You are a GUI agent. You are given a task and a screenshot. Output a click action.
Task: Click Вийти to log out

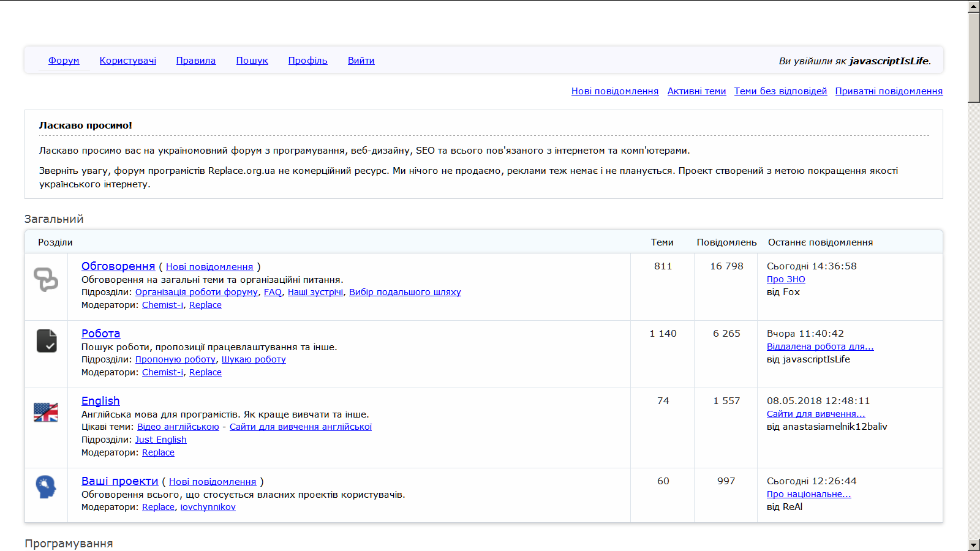[361, 61]
